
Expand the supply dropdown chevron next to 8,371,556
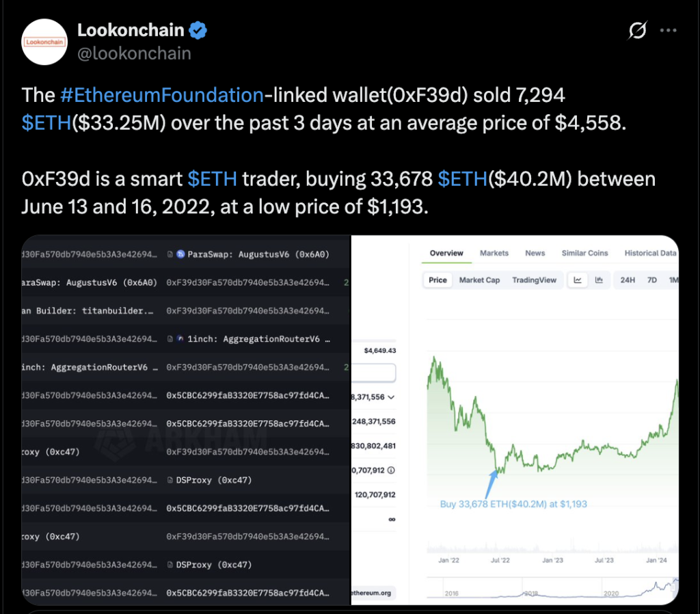click(x=391, y=397)
